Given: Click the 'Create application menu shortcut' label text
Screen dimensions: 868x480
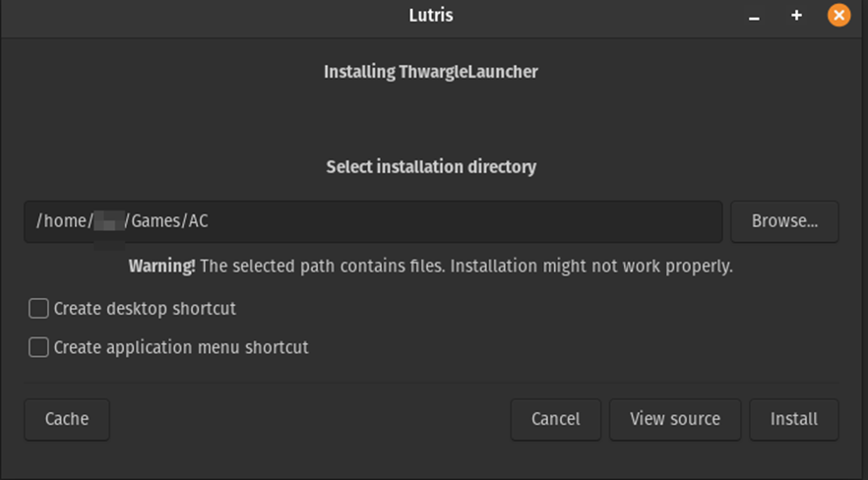Looking at the screenshot, I should click(x=181, y=347).
